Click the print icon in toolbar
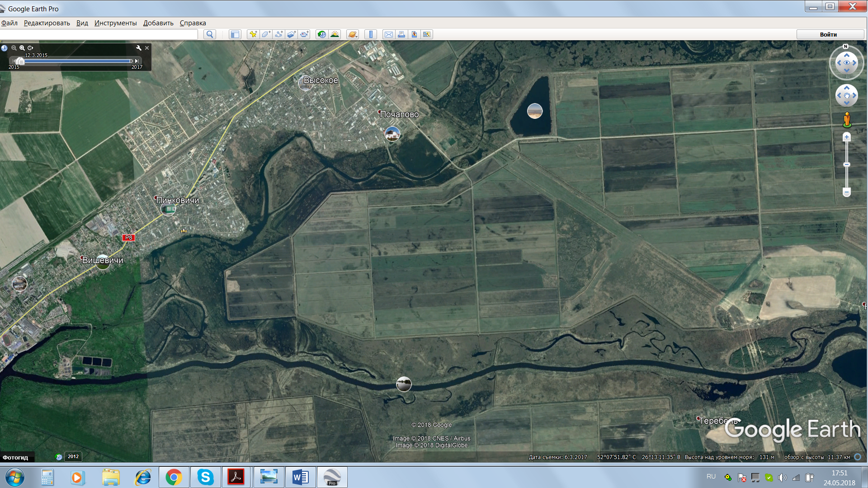This screenshot has height=488, width=868. 401,34
